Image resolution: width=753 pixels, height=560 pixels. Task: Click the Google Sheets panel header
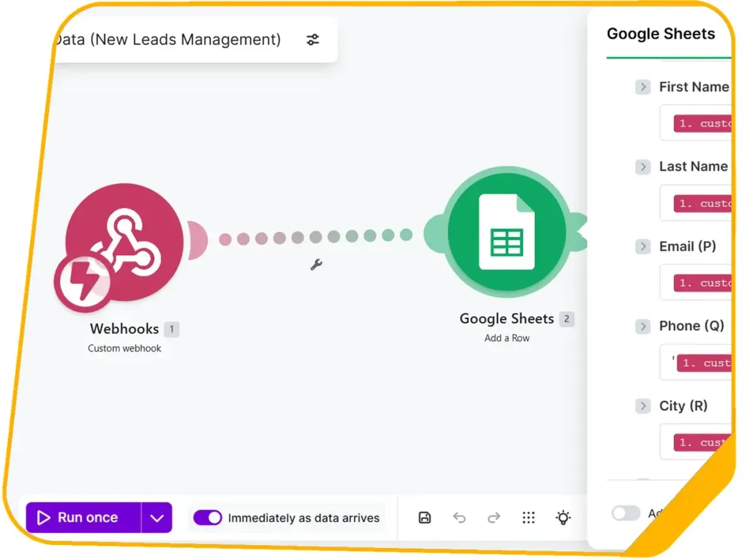coord(661,34)
